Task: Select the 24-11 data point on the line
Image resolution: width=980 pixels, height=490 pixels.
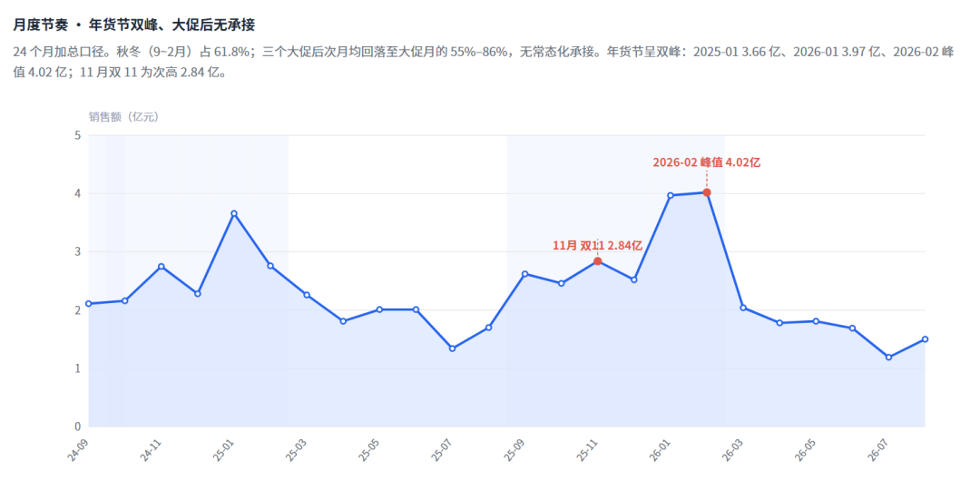Action: 162,266
